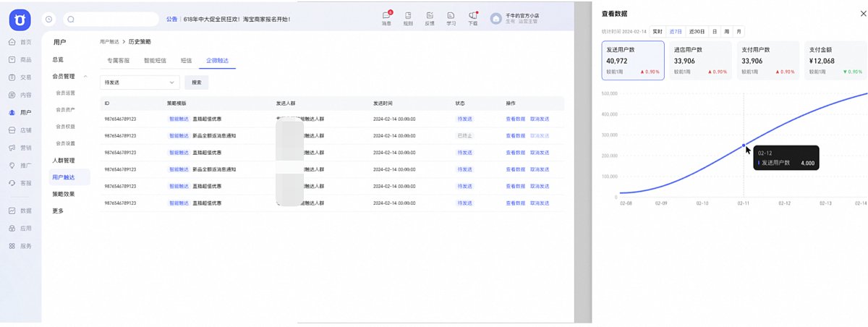
Task: Switch to the 短信 tab
Action: coord(186,61)
